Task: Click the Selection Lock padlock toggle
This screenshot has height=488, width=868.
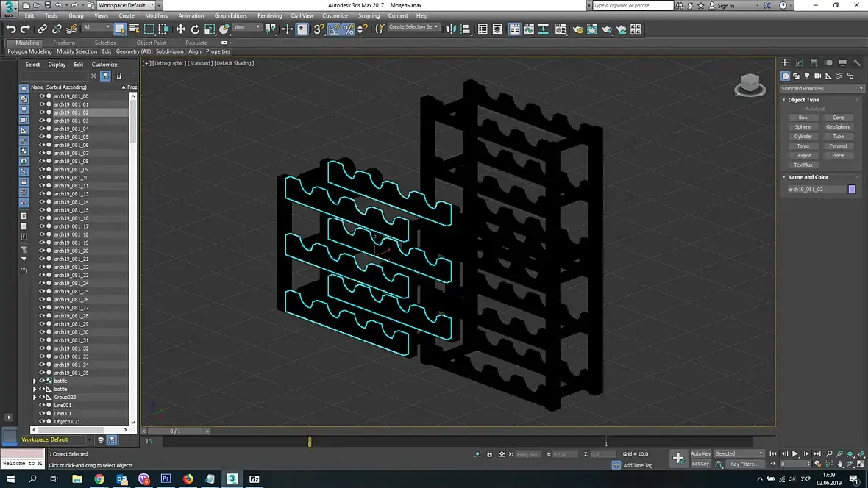Action: [x=490, y=454]
